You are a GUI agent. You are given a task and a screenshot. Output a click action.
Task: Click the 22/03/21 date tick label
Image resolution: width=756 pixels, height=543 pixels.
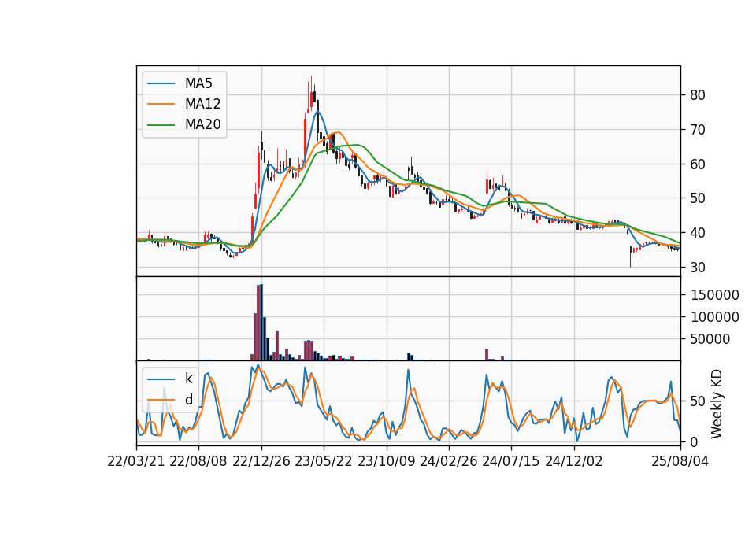pos(136,462)
